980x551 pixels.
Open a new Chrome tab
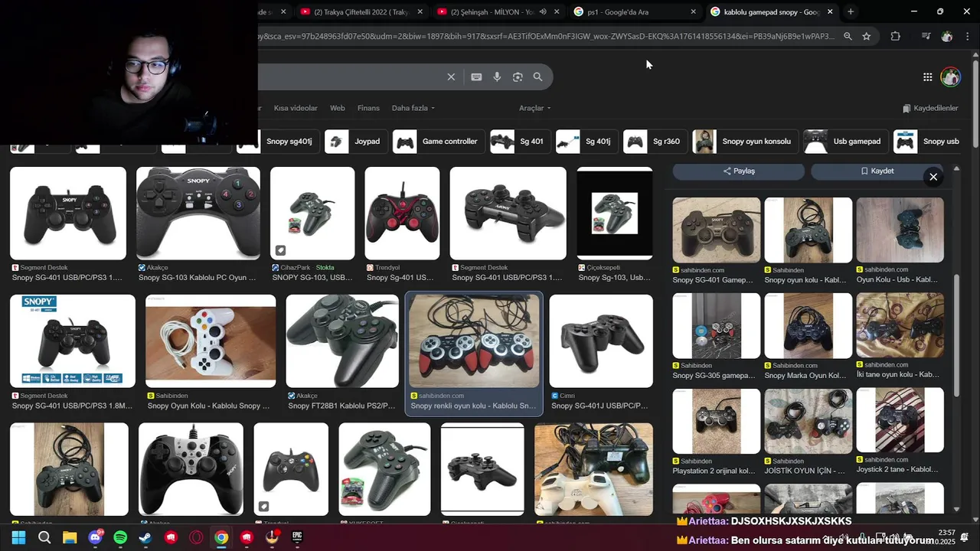pos(851,11)
